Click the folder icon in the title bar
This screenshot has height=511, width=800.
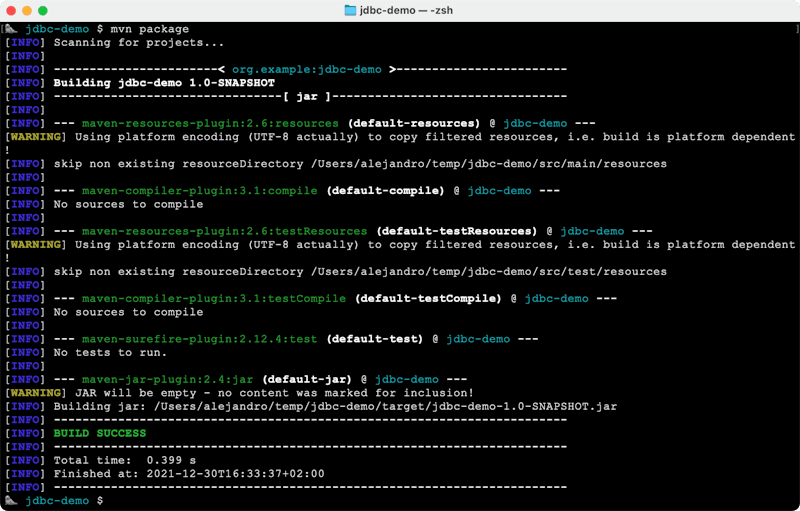(x=350, y=10)
